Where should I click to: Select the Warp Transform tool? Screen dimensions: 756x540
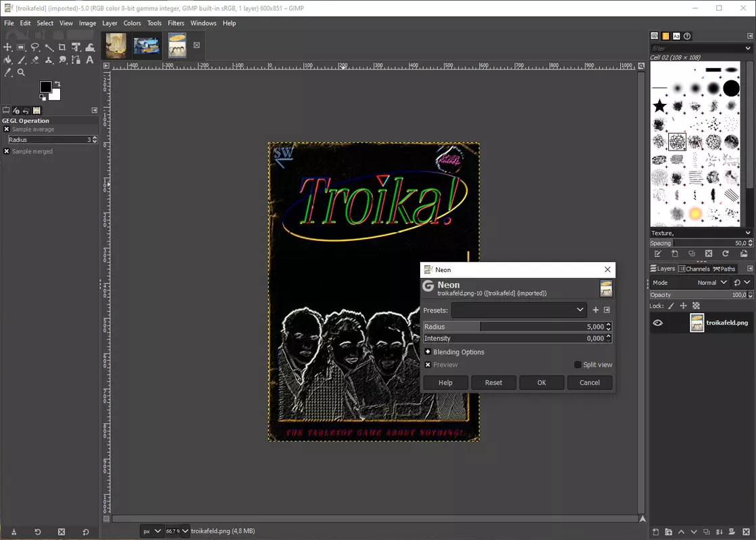[90, 47]
